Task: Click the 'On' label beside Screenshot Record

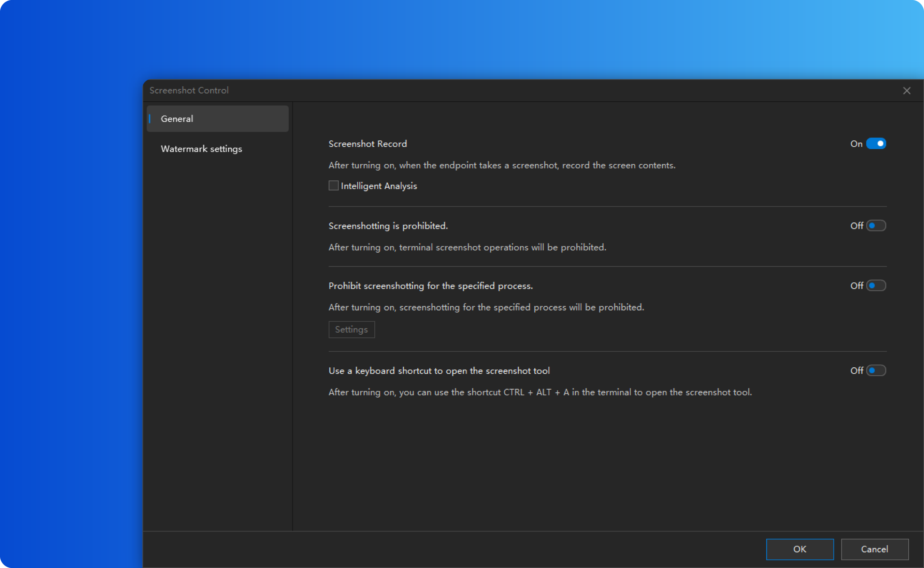Action: (x=856, y=144)
